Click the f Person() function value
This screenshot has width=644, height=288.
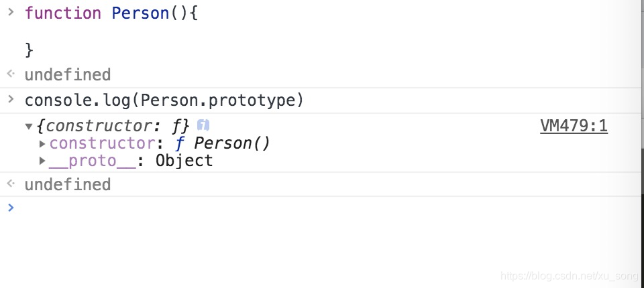pyautogui.click(x=223, y=143)
